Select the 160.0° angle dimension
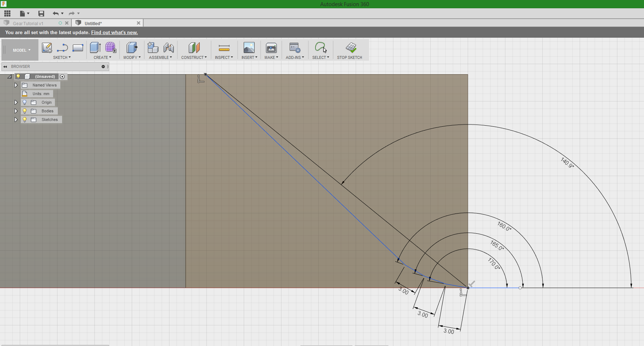This screenshot has width=644, height=346. click(x=504, y=226)
